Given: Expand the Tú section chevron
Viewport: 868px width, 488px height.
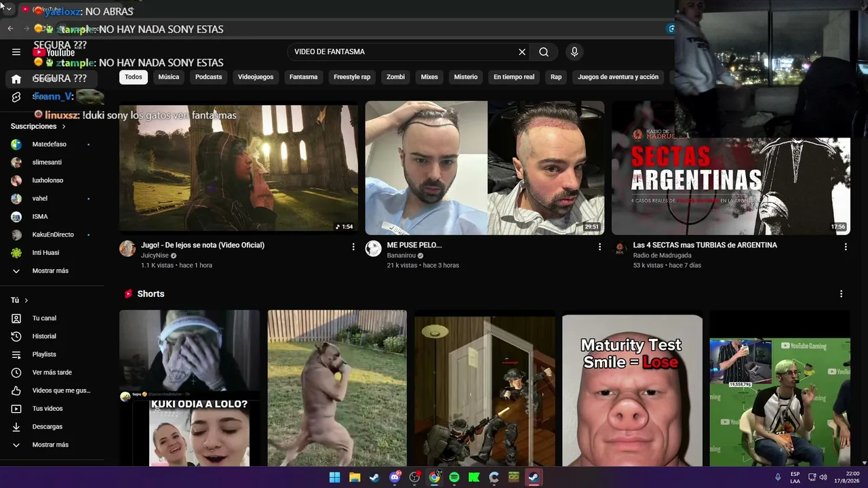Looking at the screenshot, I should (26, 300).
